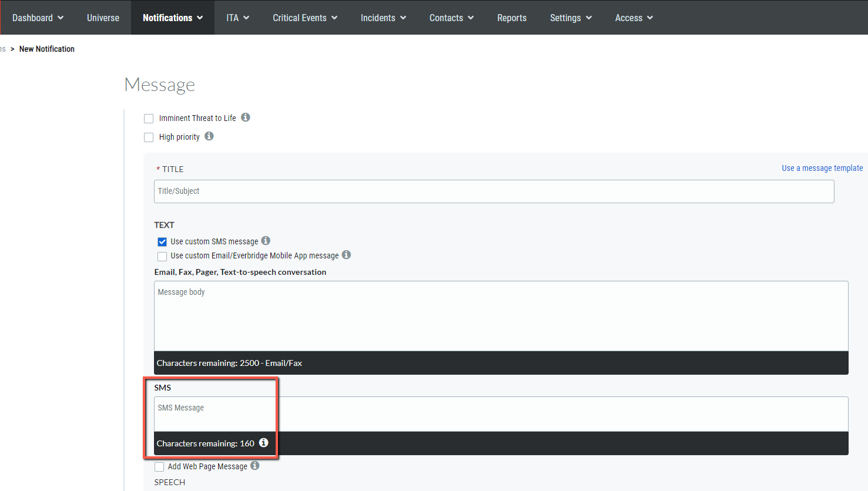Open info icon beside Imminent Threat to Life
This screenshot has width=868, height=491.
point(246,117)
